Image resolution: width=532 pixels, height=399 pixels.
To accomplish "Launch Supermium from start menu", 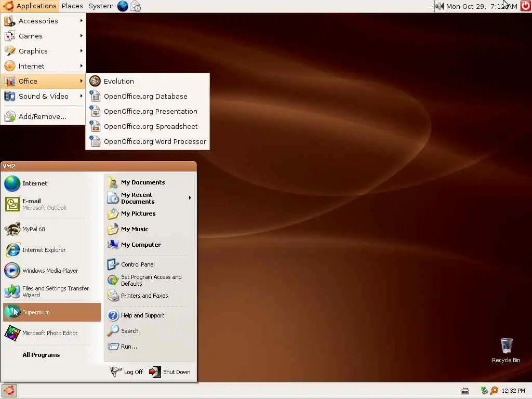I will coord(51,312).
